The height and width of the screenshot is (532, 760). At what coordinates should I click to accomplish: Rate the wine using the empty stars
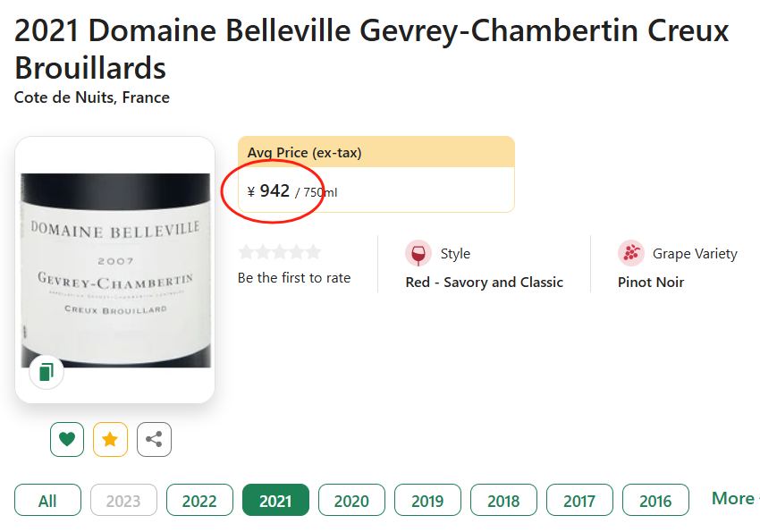coord(279,252)
